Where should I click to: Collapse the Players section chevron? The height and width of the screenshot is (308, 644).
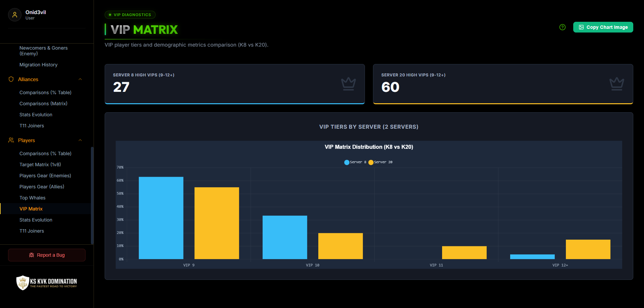point(80,140)
